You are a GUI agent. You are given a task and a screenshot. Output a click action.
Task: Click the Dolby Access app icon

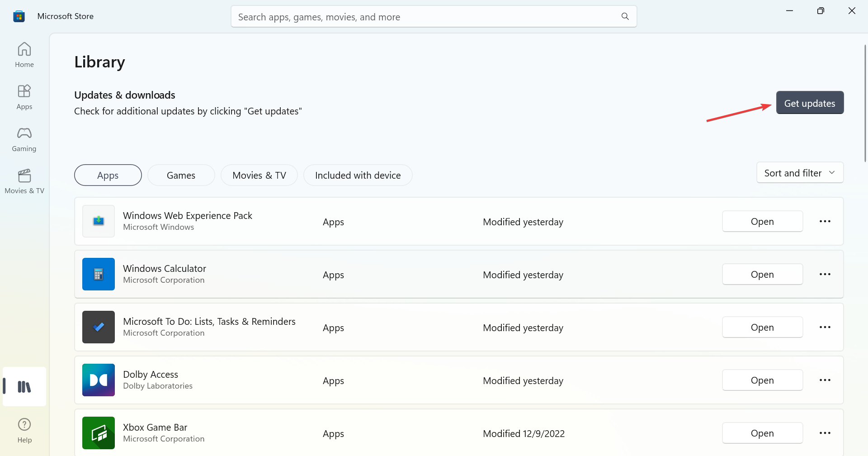coord(99,380)
